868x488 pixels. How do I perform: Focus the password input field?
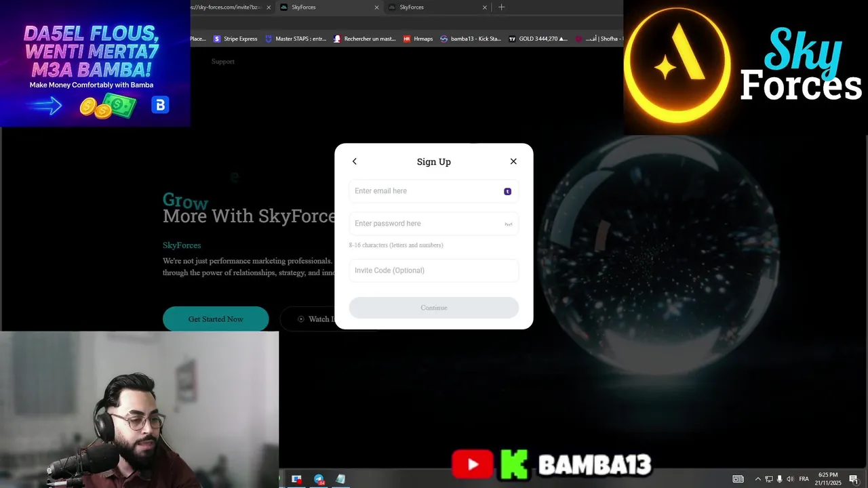[434, 224]
